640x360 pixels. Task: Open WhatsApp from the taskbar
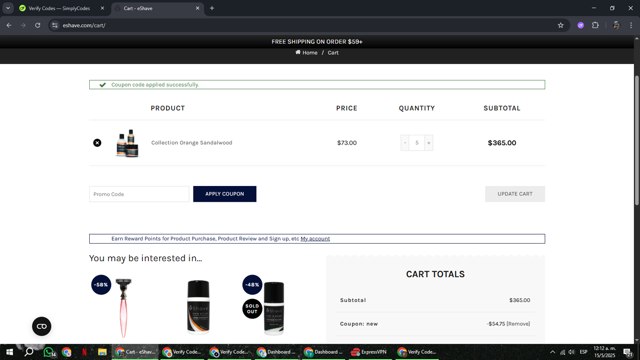pos(49,352)
